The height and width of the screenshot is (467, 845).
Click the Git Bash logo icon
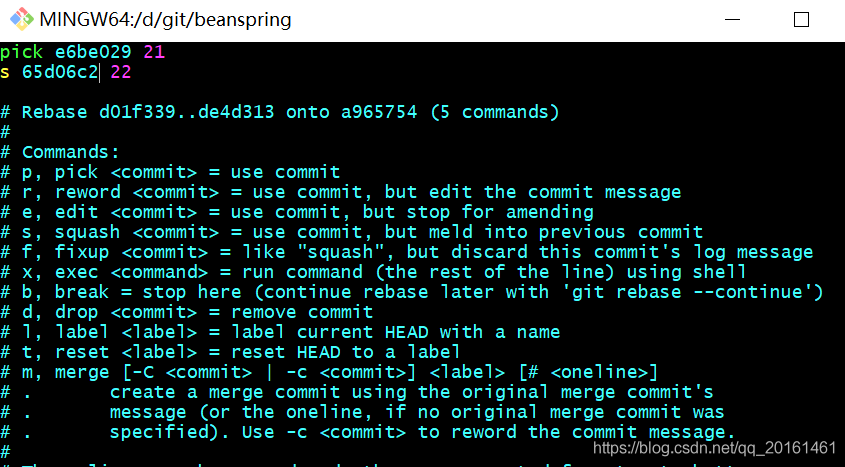click(22, 19)
